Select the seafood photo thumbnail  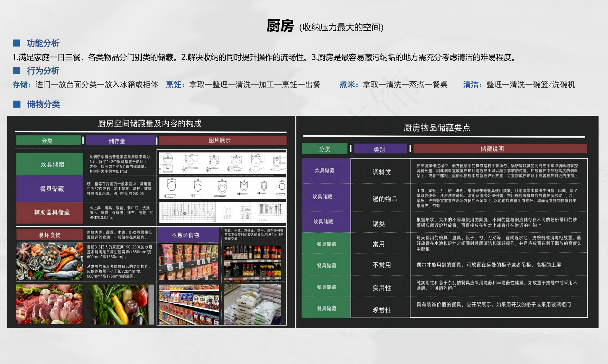[50, 261]
